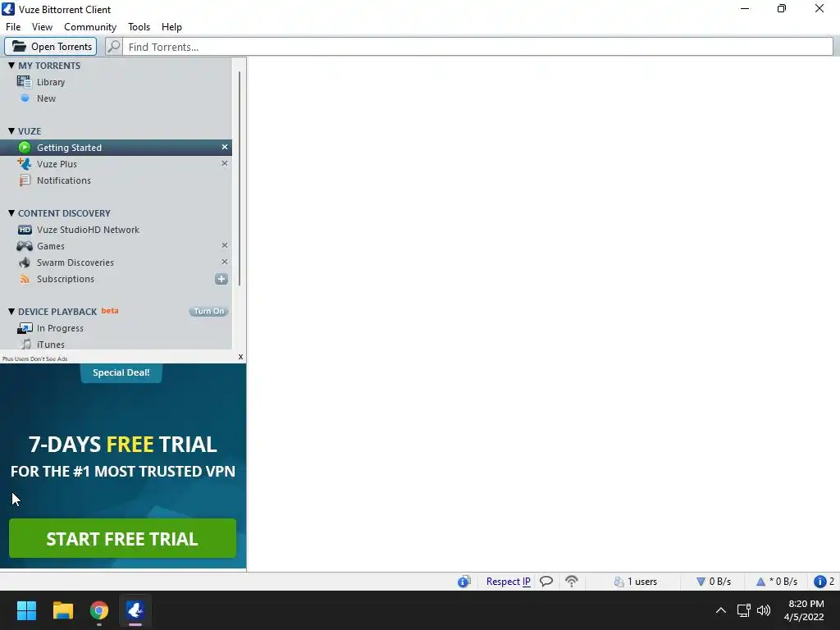Click the upload speed arrow icon
Screen dimensions: 840x630
point(760,582)
